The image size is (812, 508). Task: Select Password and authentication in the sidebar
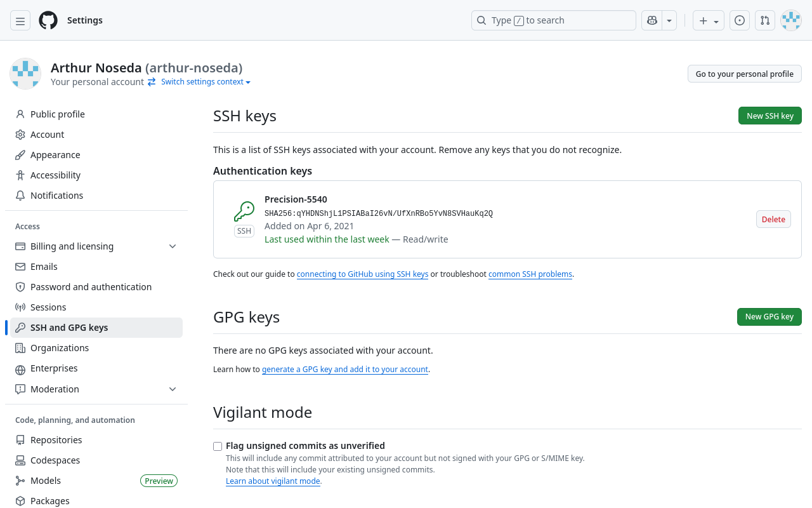click(91, 286)
